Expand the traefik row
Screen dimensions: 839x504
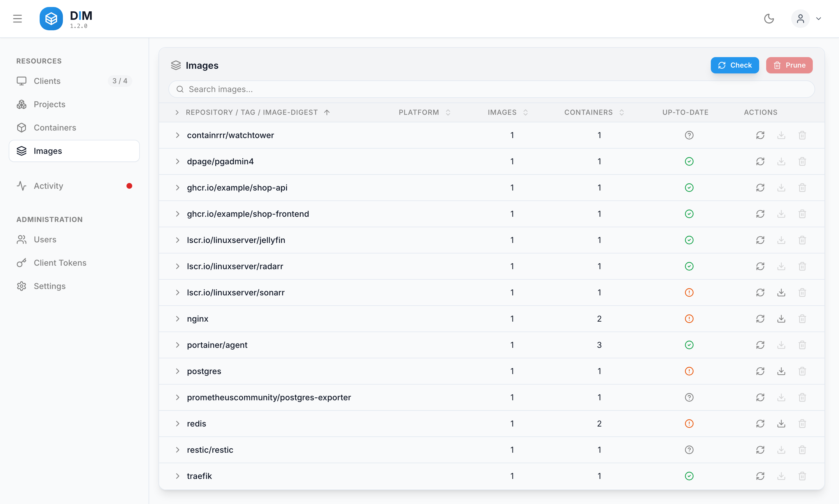(177, 476)
